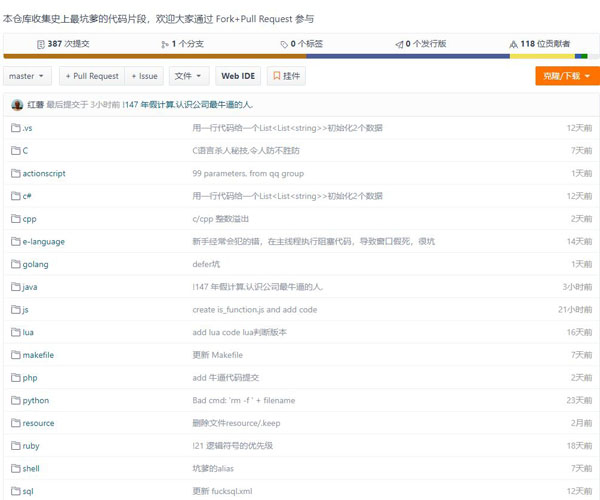600x500 pixels.
Task: Click the folder icon beside makefile
Action: (x=16, y=355)
